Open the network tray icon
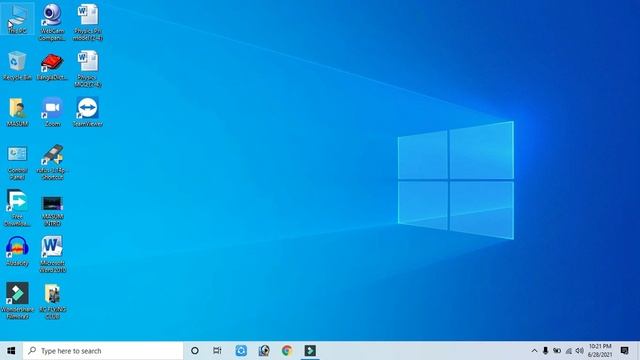 tap(569, 351)
